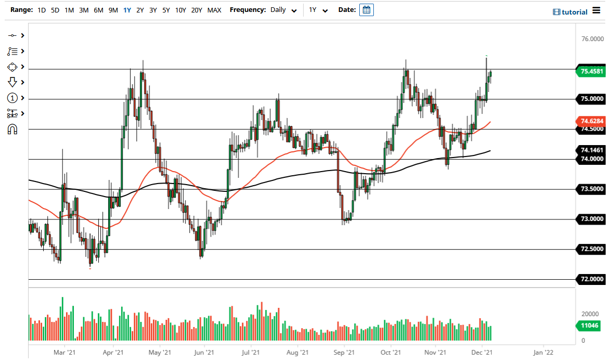Expand the trendline tool options chevron

pos(21,35)
